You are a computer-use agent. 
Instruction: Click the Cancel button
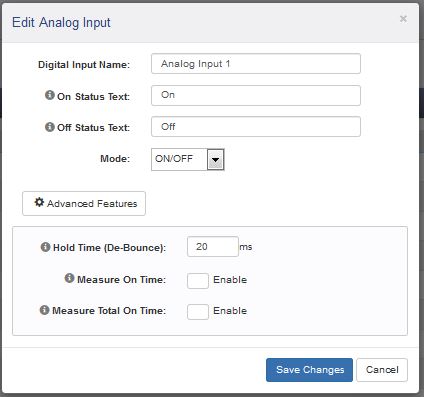click(382, 370)
